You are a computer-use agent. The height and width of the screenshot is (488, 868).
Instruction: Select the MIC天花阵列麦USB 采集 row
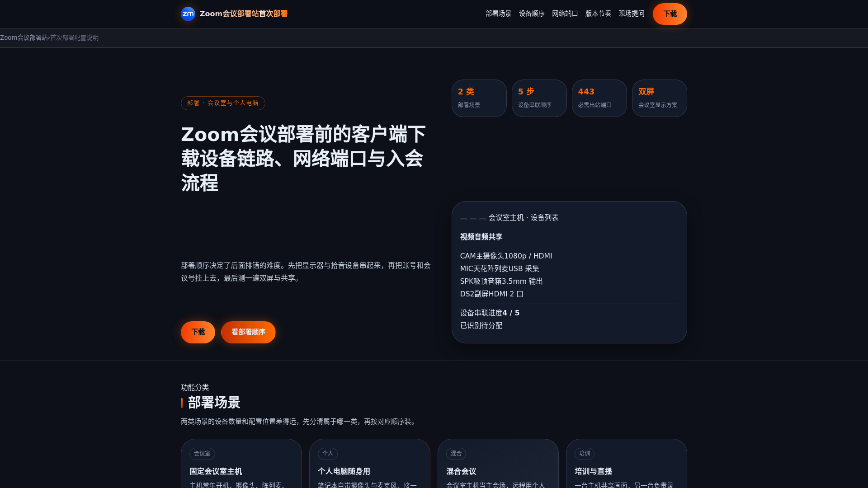tap(569, 269)
